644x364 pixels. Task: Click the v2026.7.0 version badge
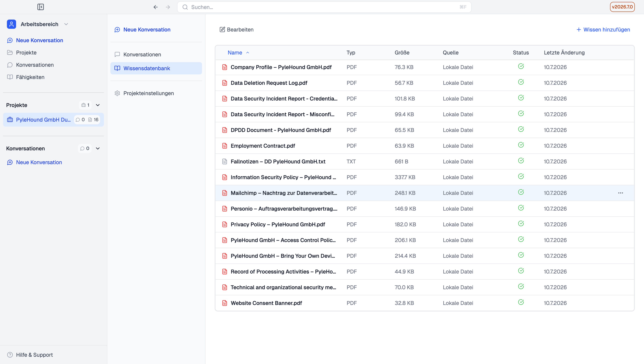click(x=622, y=7)
